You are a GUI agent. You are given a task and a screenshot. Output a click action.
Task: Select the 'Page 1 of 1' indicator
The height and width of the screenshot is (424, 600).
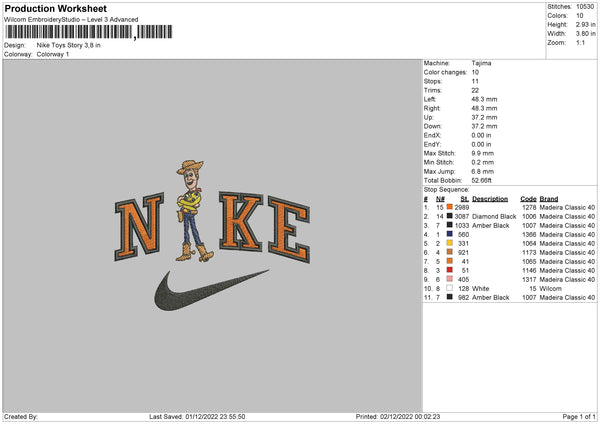[x=579, y=417]
